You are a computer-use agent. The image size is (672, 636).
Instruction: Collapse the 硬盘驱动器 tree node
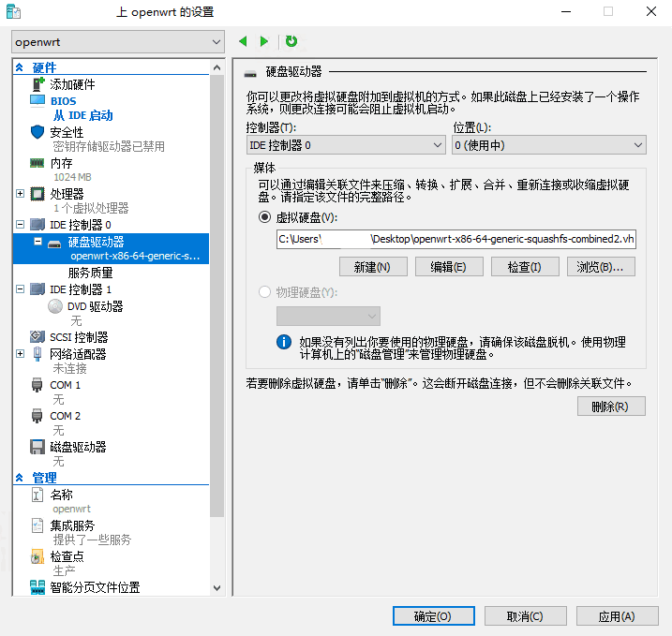tap(37, 242)
